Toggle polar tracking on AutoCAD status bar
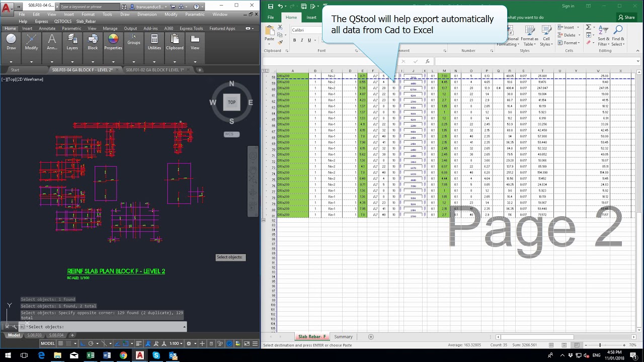644x362 pixels. (91, 343)
